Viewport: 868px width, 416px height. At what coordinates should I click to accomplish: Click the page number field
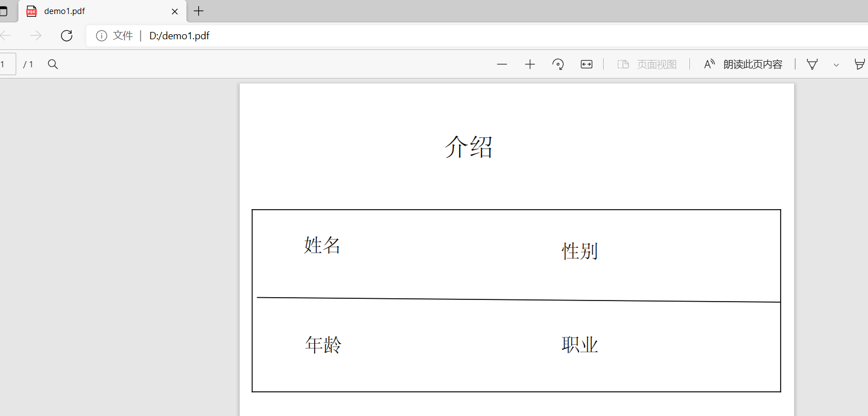(7, 64)
